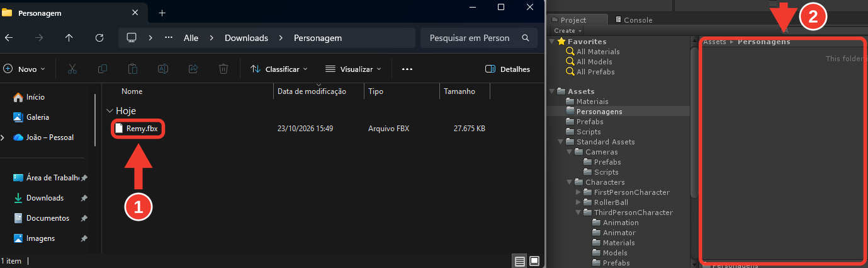868x268 pixels.
Task: Click Assets in Unity breadcrumb path
Action: click(x=714, y=42)
